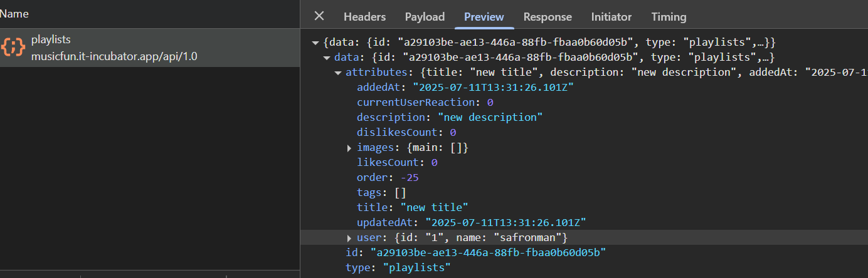
Task: Click the title "new title" property
Action: coord(413,208)
